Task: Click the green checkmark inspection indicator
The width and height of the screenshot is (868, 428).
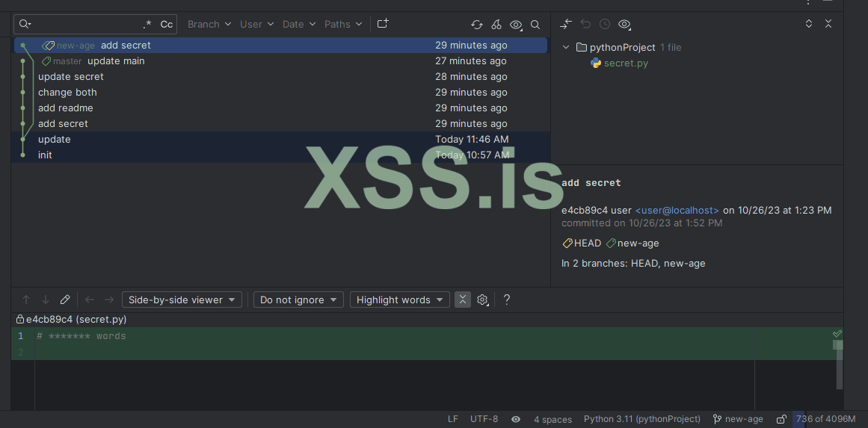Action: [x=837, y=333]
